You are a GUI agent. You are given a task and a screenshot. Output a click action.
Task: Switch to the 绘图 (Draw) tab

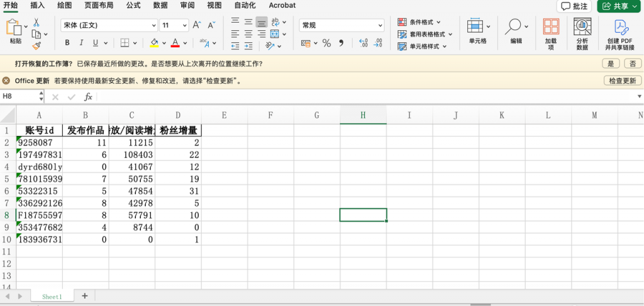65,5
